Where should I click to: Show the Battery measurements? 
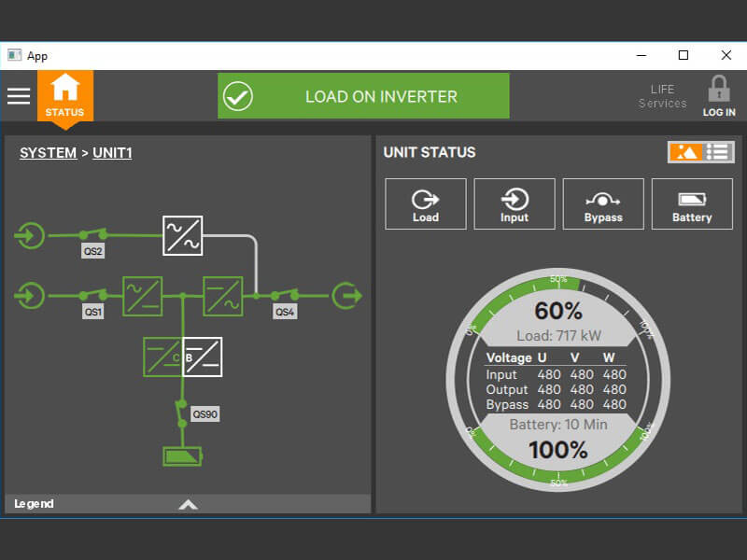click(x=692, y=204)
